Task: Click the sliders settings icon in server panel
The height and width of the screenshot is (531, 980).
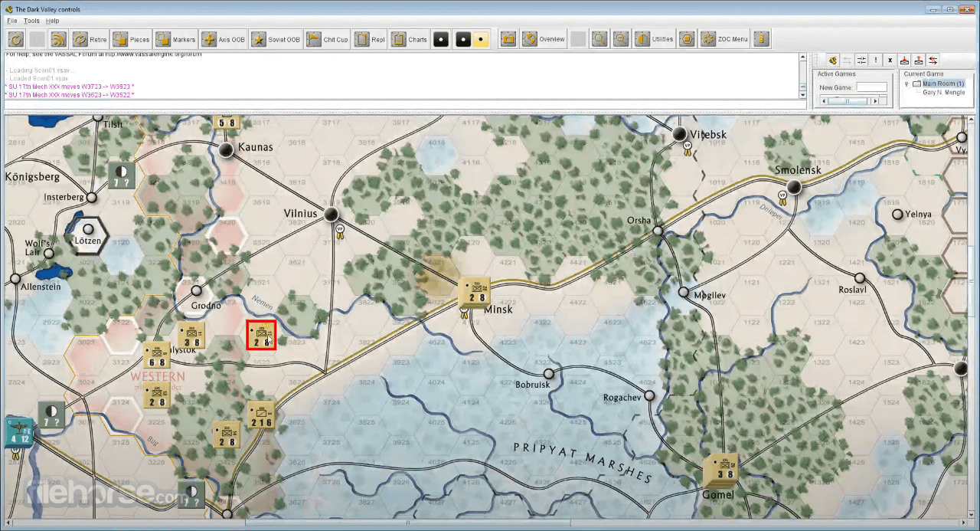Action: (861, 60)
